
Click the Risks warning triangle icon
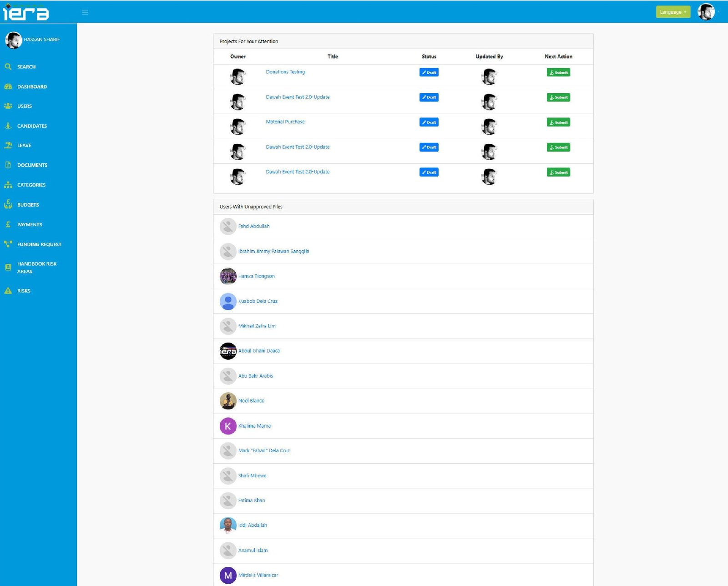[x=8, y=291]
